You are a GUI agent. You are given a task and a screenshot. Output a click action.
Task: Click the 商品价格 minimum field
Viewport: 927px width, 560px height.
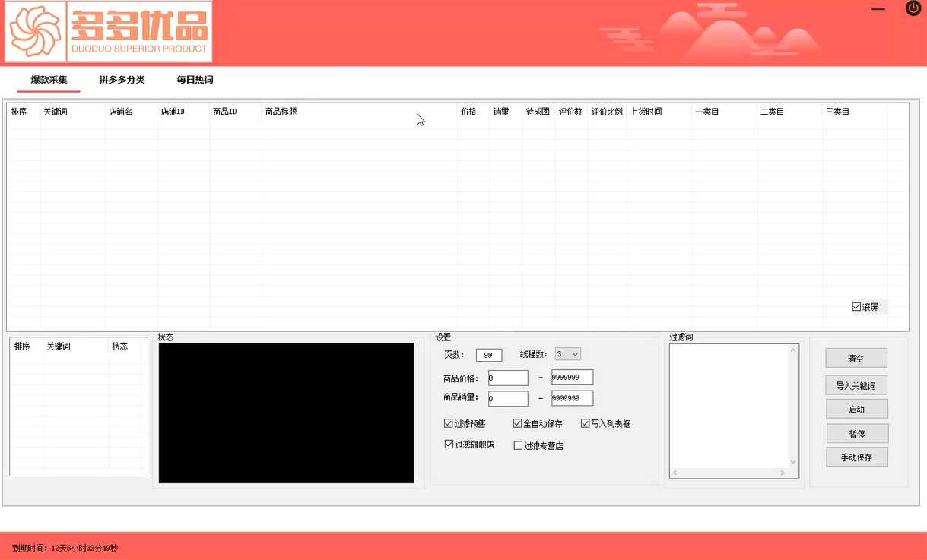[508, 378]
